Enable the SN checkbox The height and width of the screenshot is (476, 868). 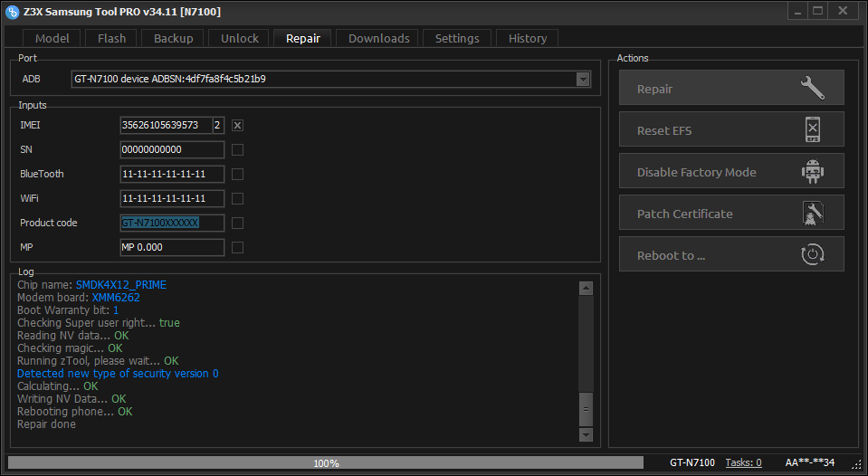click(237, 150)
